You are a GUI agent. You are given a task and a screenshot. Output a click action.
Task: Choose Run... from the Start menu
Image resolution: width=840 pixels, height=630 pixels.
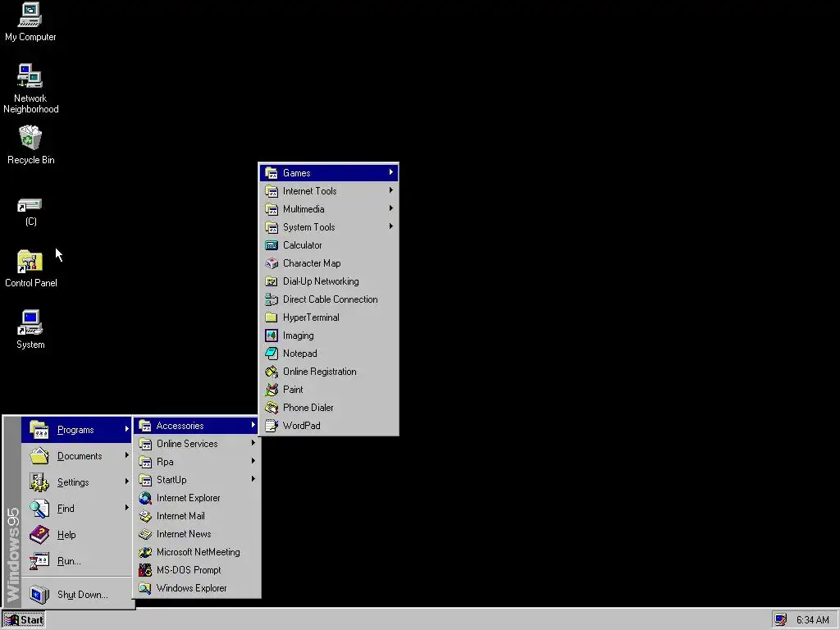pyautogui.click(x=76, y=561)
